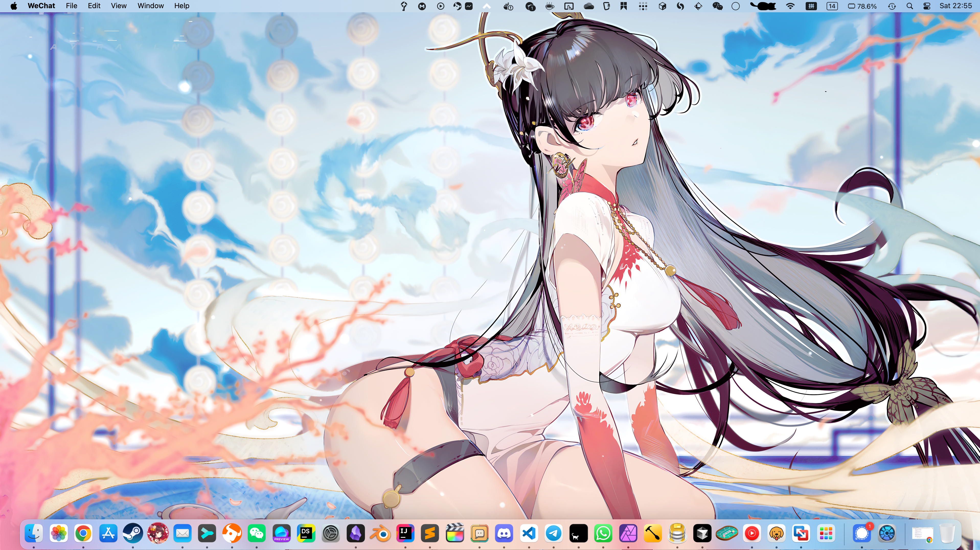Open Telegram in the Dock

(x=554, y=533)
